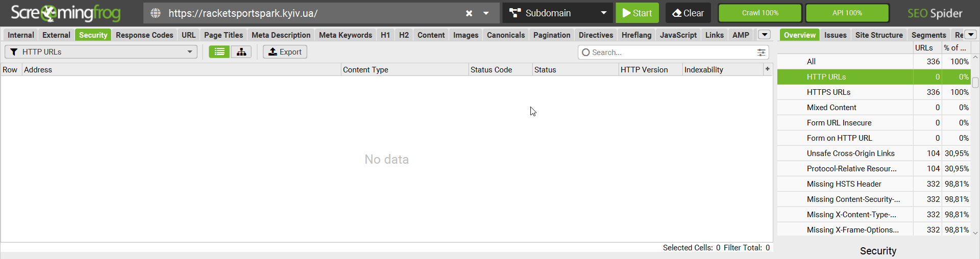
Task: Start the crawl with the Start button
Action: [x=637, y=13]
